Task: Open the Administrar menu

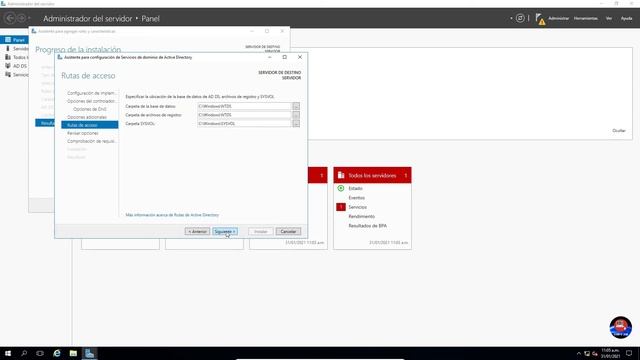Action: tap(558, 18)
